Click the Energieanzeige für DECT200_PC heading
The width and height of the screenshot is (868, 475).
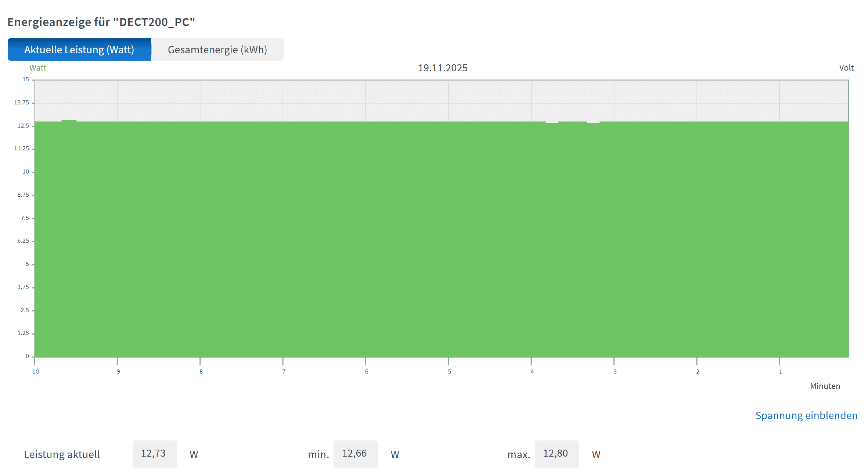click(101, 22)
